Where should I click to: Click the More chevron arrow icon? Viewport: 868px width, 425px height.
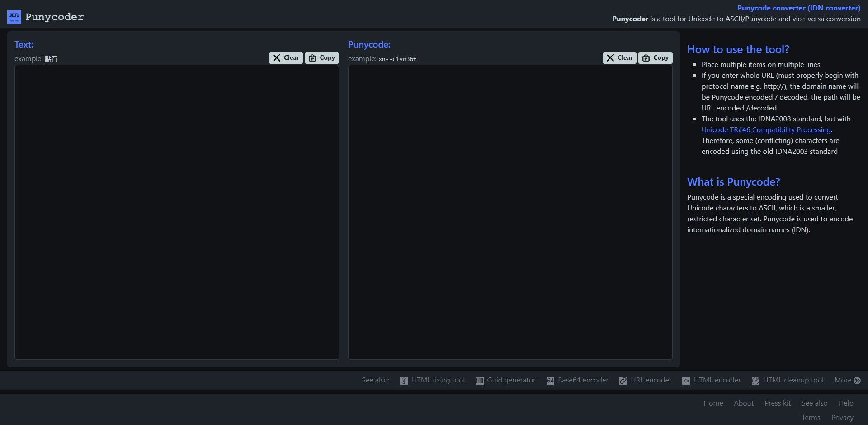[857, 381]
